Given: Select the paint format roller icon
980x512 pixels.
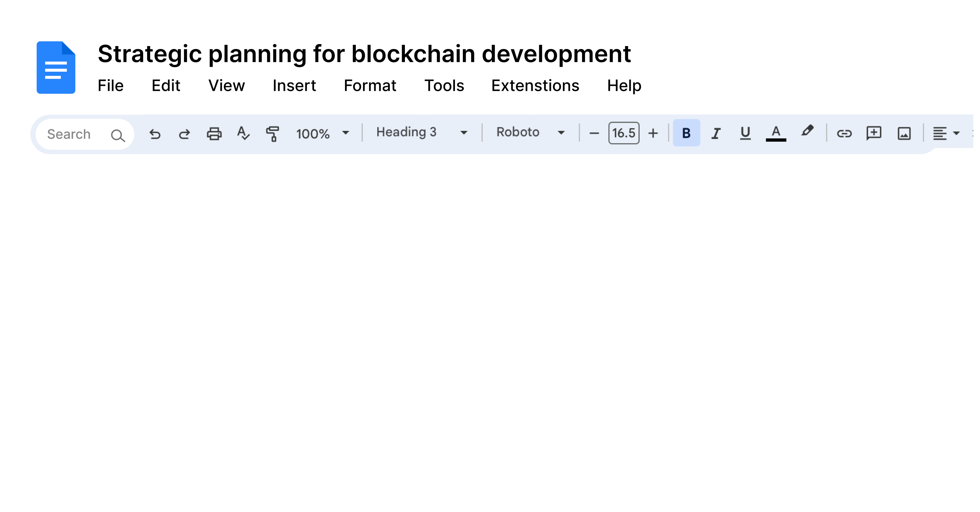Looking at the screenshot, I should pos(273,134).
